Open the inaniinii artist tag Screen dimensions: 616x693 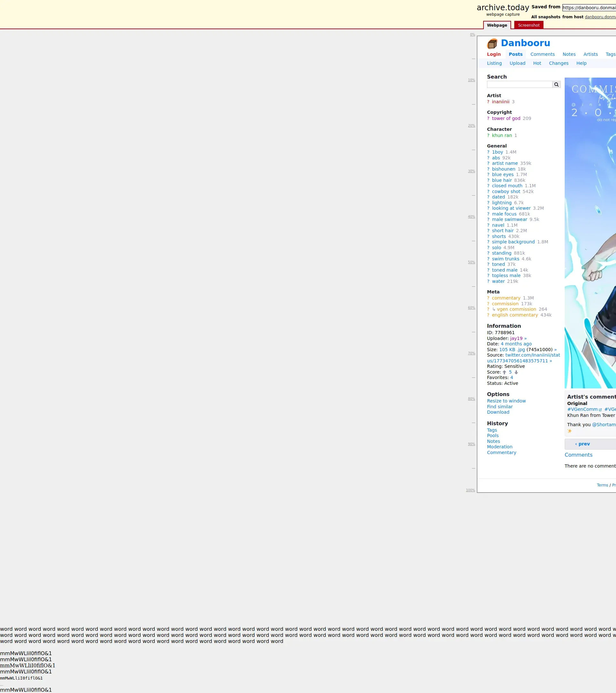pyautogui.click(x=501, y=102)
